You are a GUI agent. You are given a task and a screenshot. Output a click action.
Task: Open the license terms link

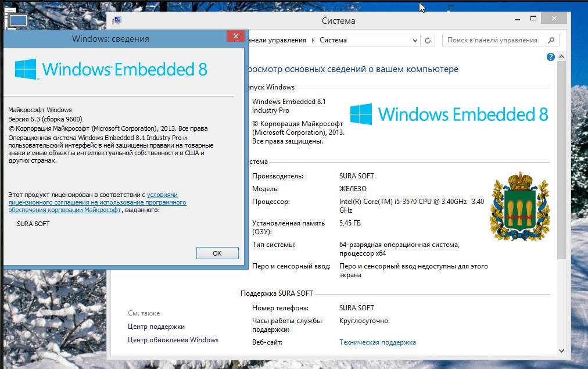[97, 202]
